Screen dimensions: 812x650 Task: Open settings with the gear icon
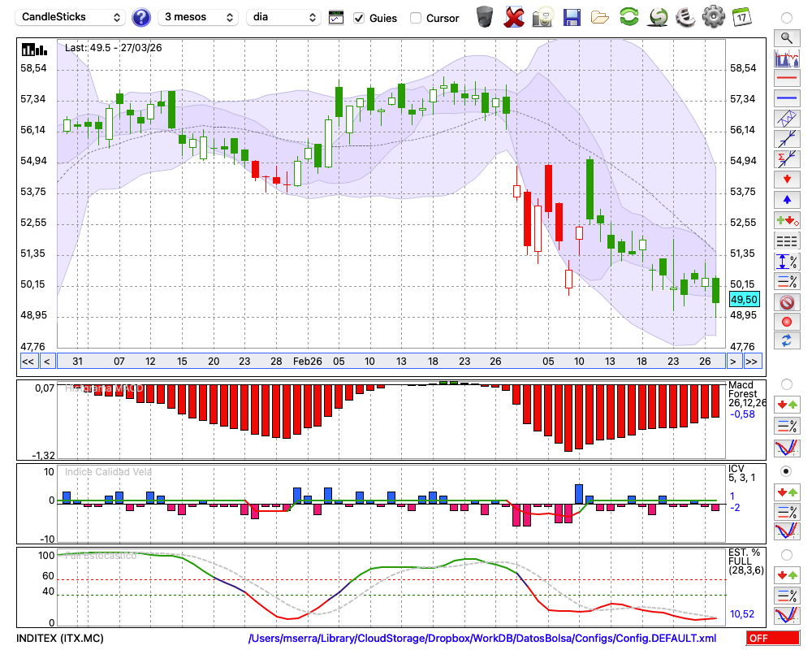pyautogui.click(x=713, y=16)
